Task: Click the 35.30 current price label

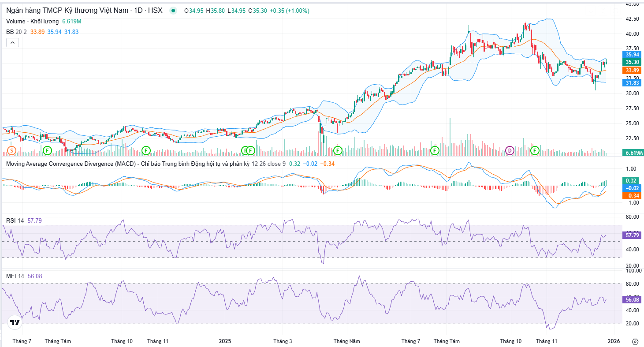Action: click(633, 62)
